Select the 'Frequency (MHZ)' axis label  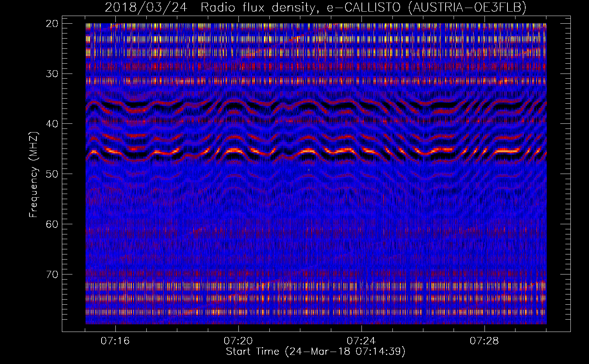(x=34, y=175)
